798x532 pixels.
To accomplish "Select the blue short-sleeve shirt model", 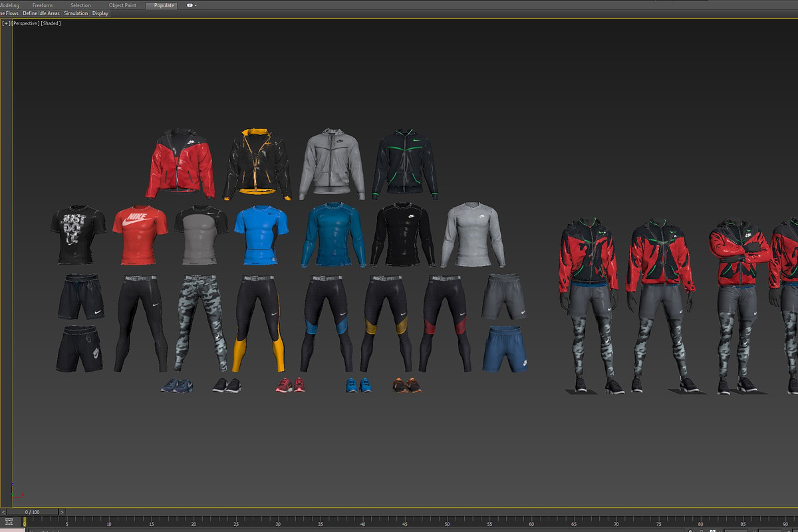I will pyautogui.click(x=262, y=236).
